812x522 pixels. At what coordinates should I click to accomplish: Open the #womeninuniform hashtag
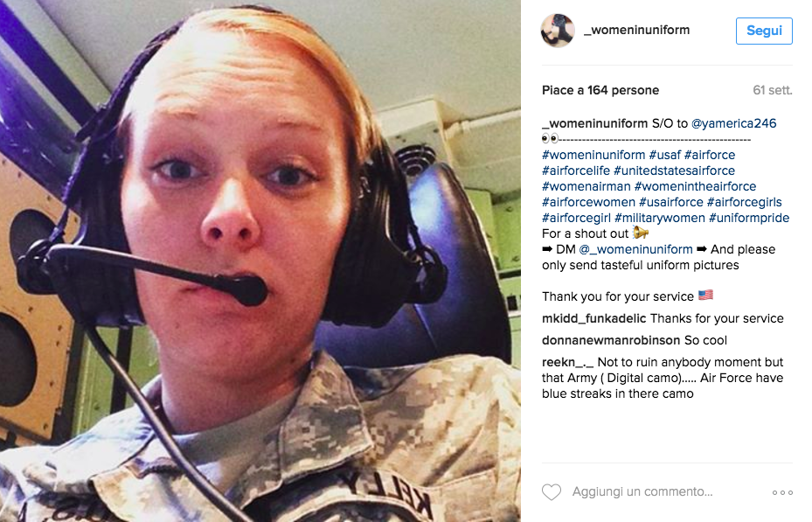coord(593,155)
